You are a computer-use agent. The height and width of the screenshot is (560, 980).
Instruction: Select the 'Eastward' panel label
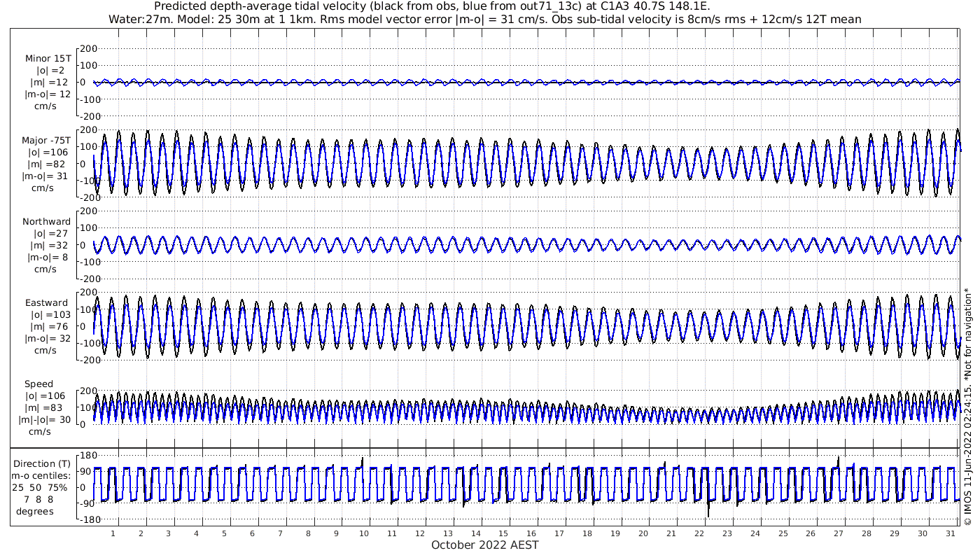point(47,302)
